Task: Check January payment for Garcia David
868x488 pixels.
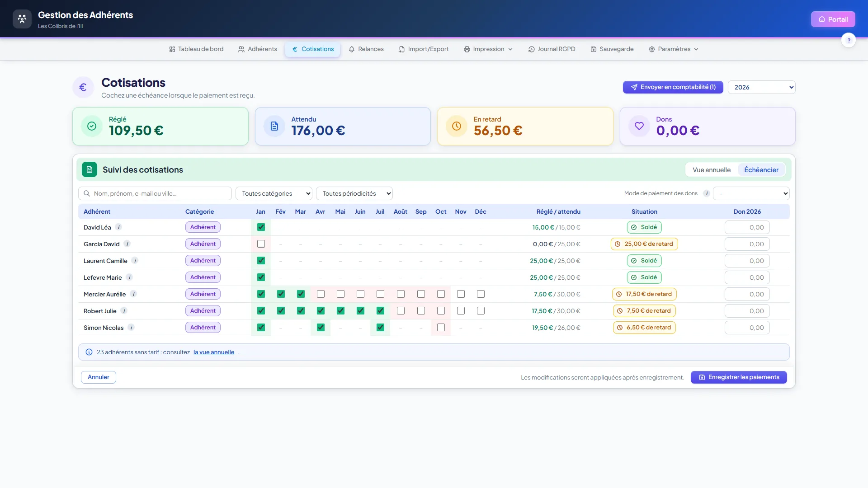Action: [x=261, y=244]
